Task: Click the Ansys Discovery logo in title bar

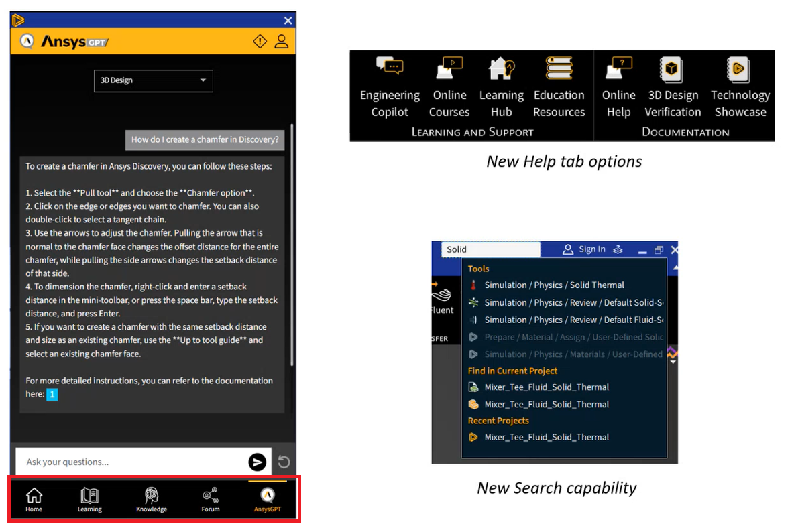Action: click(x=18, y=20)
